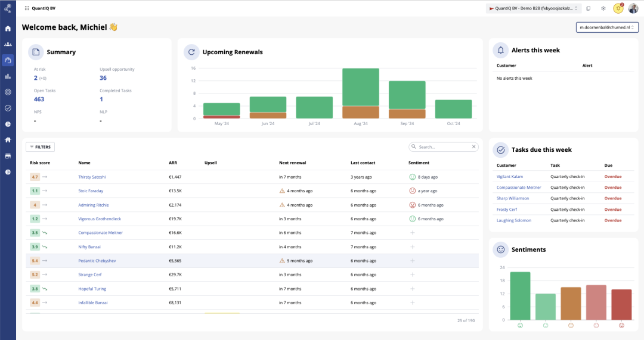This screenshot has width=644, height=340.
Task: Click the 4.7 risk score badge
Action: click(35, 177)
